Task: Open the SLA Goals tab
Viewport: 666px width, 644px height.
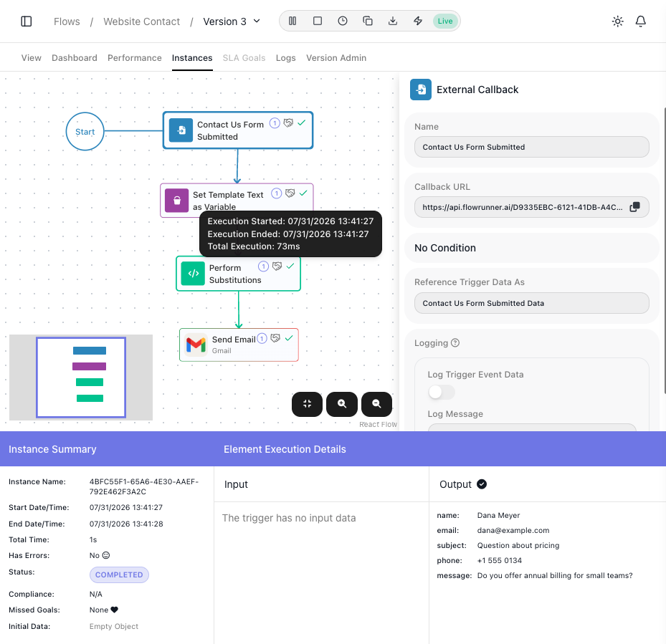Action: (244, 58)
